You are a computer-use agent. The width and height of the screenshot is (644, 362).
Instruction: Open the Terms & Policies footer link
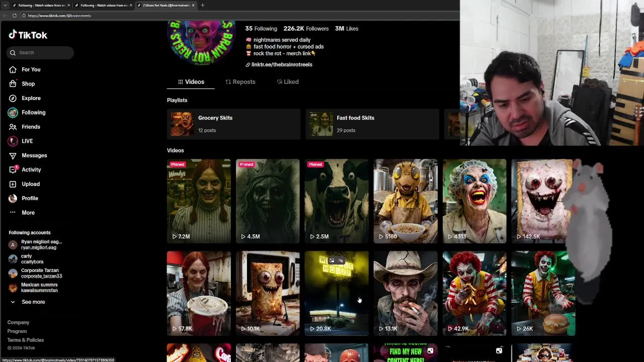click(x=26, y=340)
